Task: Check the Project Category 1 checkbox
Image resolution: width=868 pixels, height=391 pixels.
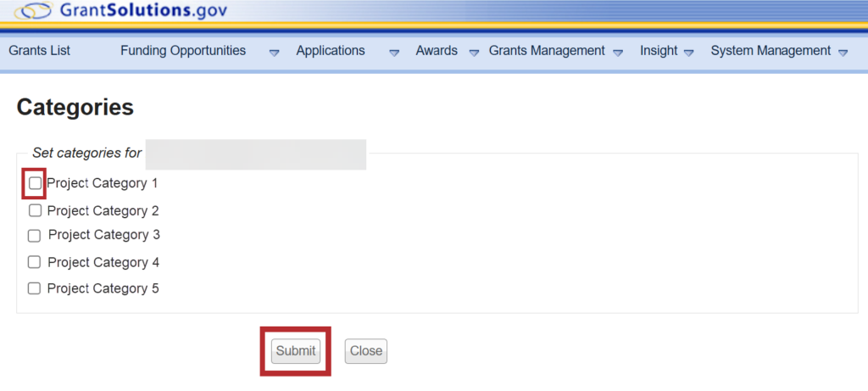Action: pyautogui.click(x=35, y=183)
